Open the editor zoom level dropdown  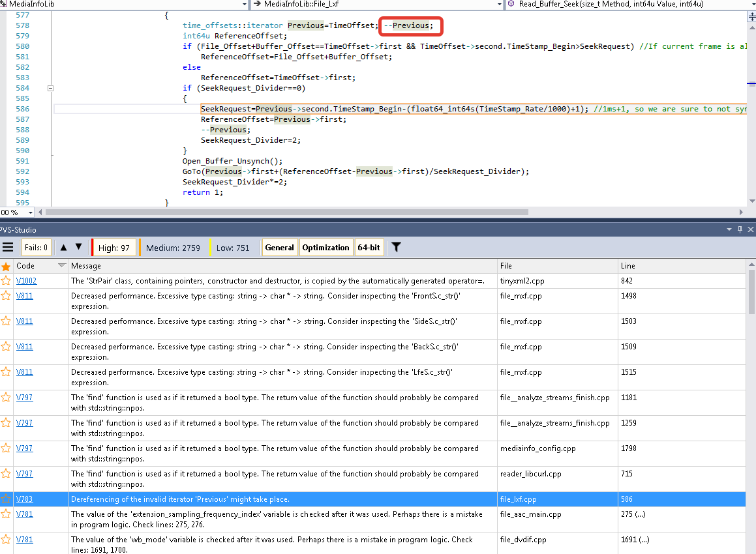pos(31,212)
